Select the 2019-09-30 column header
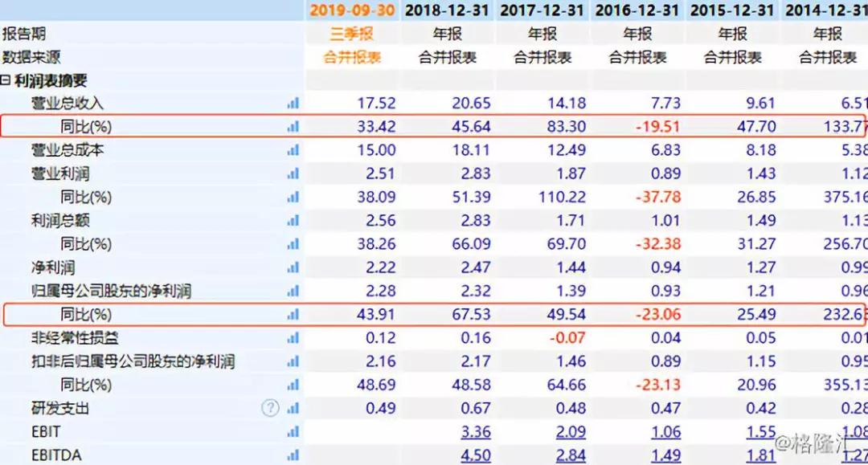 pos(352,10)
